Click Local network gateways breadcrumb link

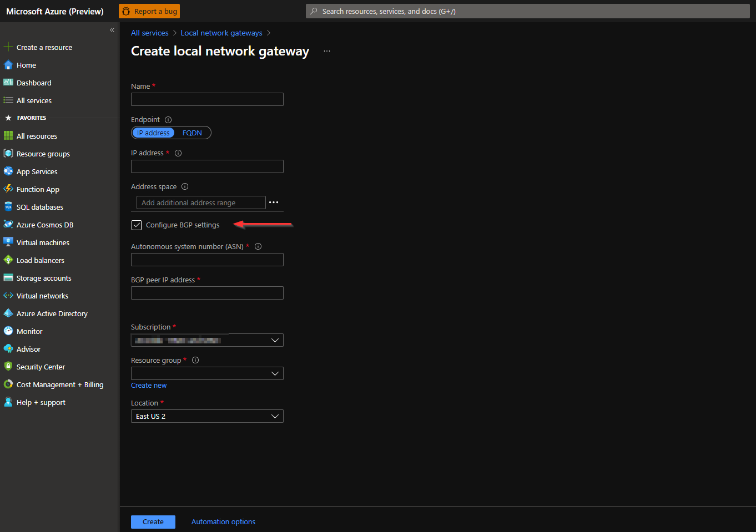(221, 33)
